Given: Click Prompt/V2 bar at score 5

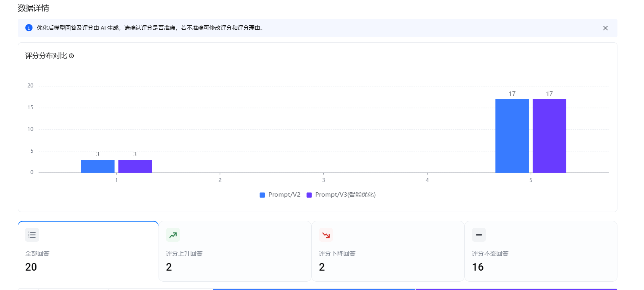Looking at the screenshot, I should pos(512,136).
